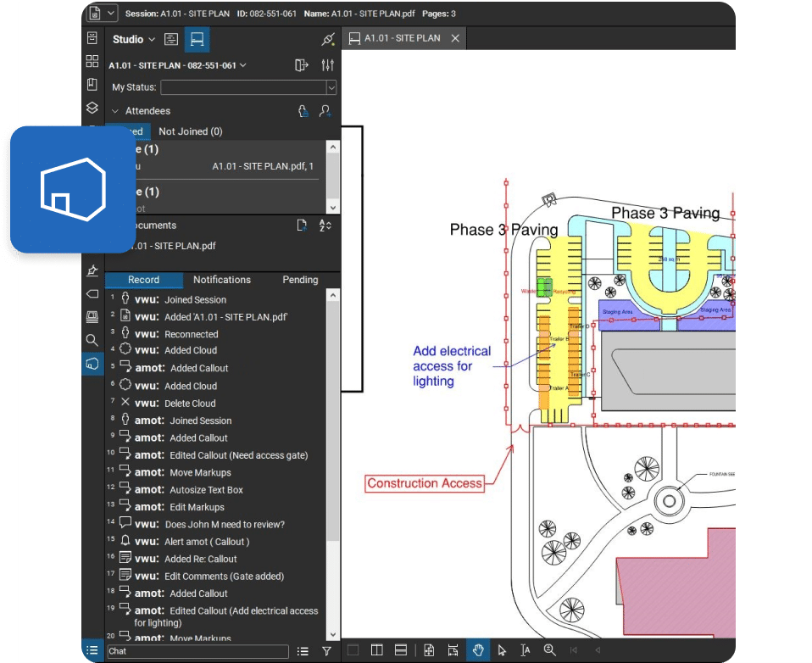Select the "Construction Access" callout markup

425,483
